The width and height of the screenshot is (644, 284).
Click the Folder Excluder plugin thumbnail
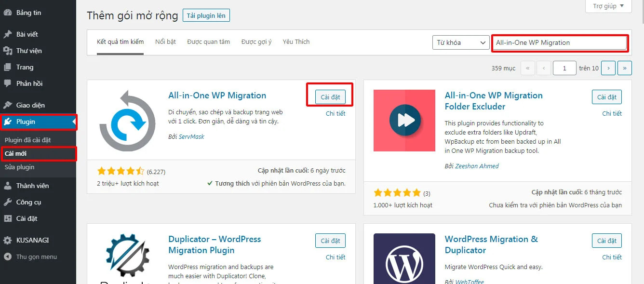pyautogui.click(x=404, y=121)
